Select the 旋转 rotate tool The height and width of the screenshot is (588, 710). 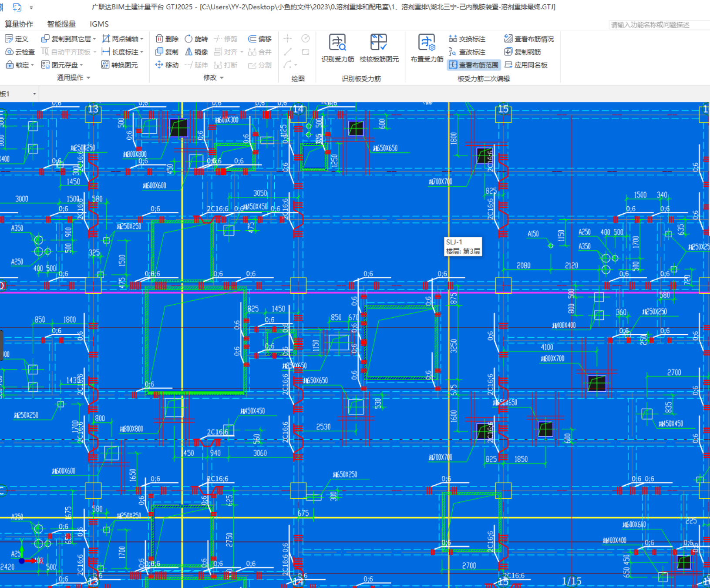tap(196, 39)
